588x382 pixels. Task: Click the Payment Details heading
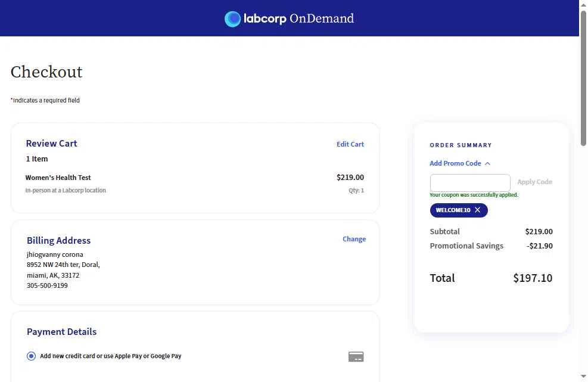point(61,332)
